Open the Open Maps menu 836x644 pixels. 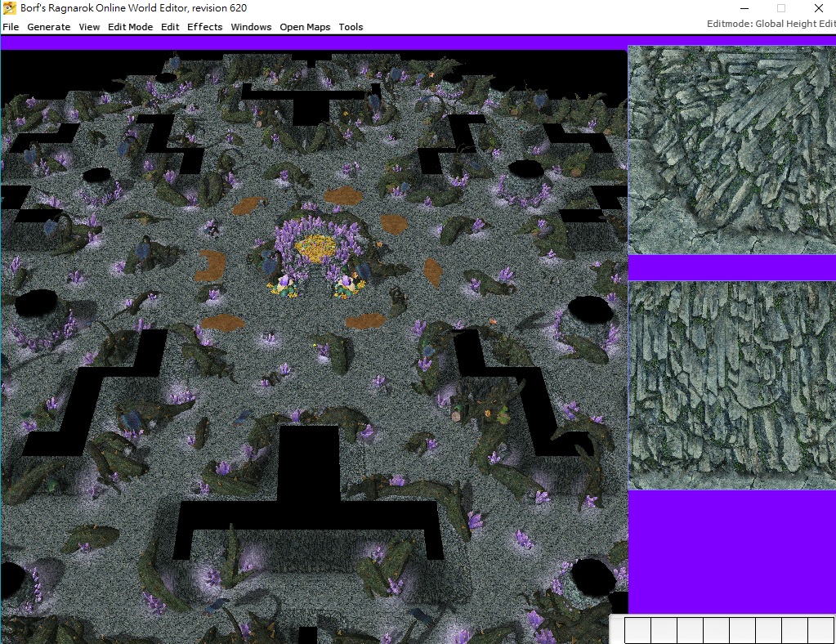[305, 27]
